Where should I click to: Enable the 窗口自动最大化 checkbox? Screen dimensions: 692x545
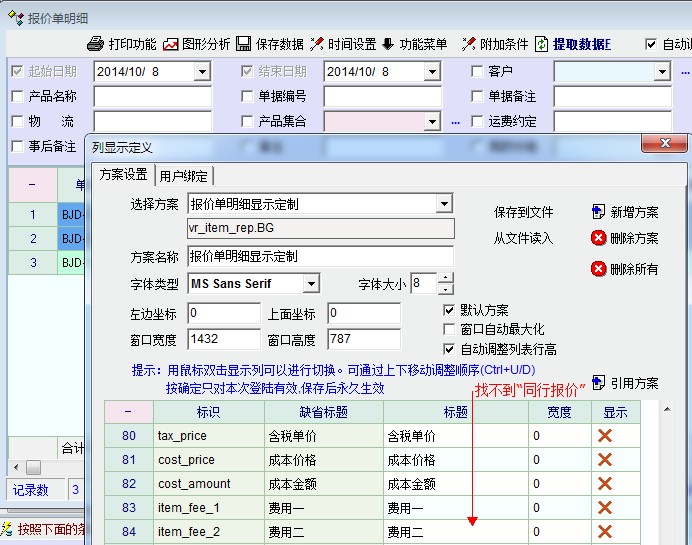pos(449,329)
